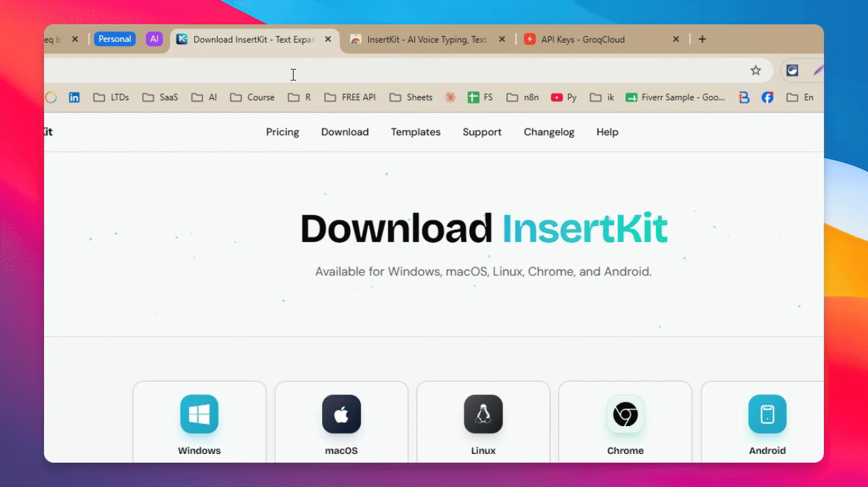Open the Templates nav link
This screenshot has width=868, height=487.
click(x=416, y=132)
